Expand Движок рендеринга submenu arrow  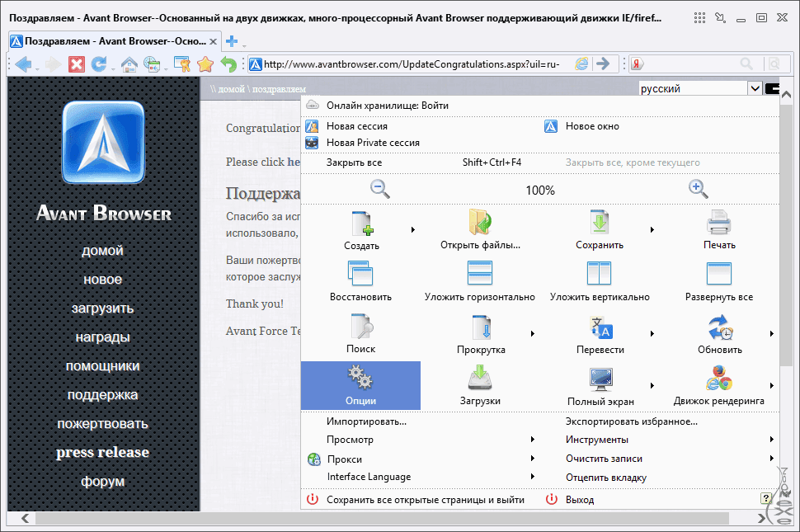point(771,386)
